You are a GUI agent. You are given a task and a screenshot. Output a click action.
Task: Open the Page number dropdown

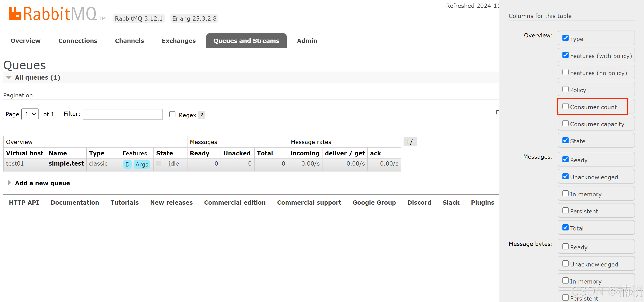(x=30, y=114)
